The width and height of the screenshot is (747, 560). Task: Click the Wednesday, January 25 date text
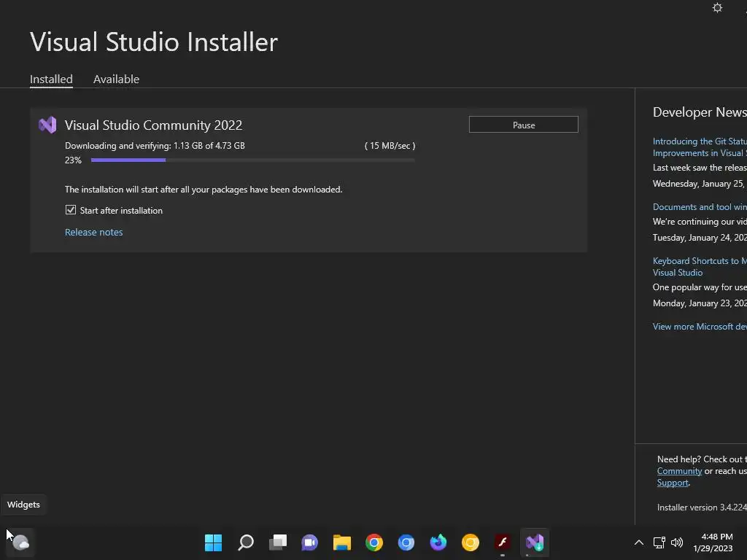[x=700, y=183]
